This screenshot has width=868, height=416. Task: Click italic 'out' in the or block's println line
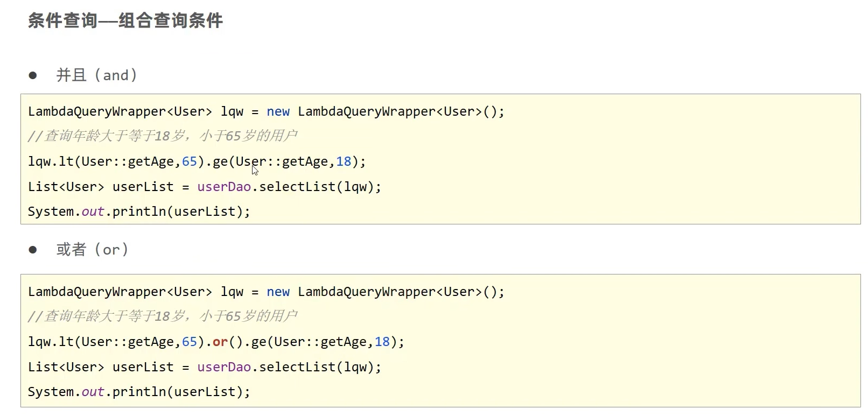(93, 392)
